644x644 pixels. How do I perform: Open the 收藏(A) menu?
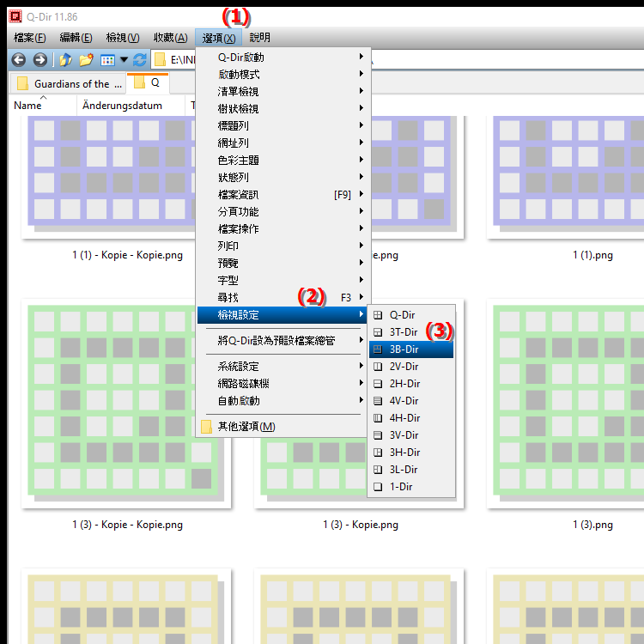pyautogui.click(x=171, y=38)
